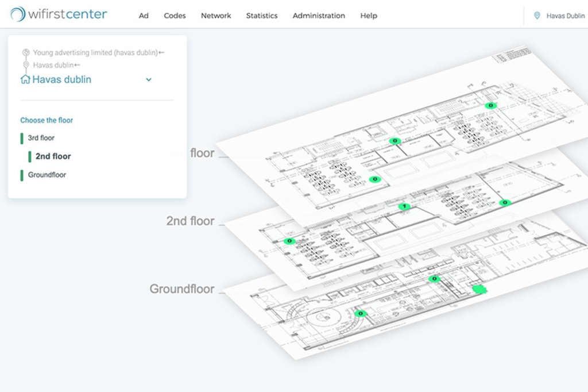Open the Network menu
This screenshot has width=588, height=392.
tap(216, 16)
